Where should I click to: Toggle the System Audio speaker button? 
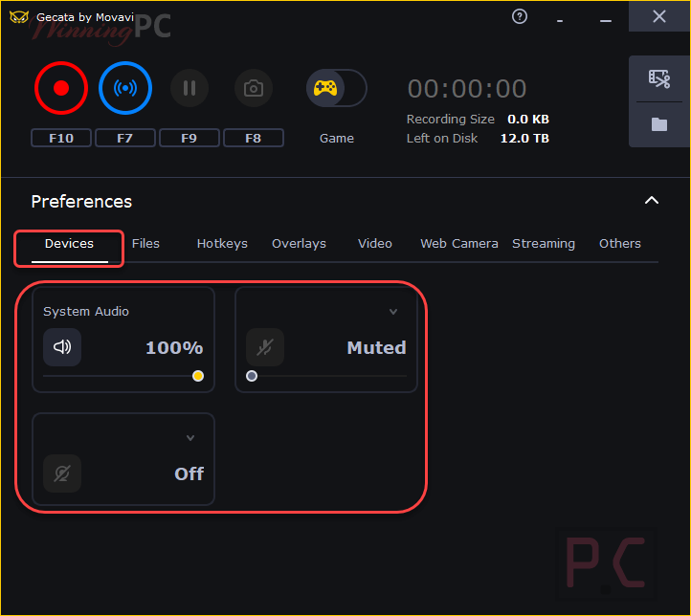(x=62, y=347)
